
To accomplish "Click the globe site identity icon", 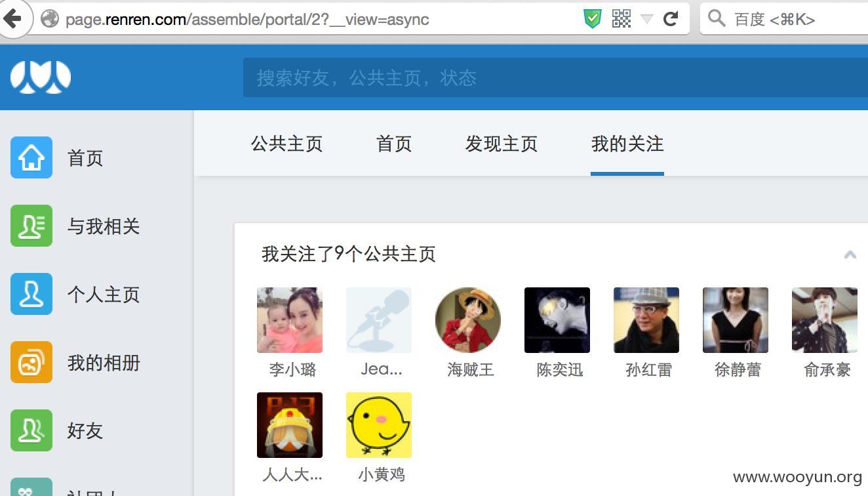I will 50,19.
